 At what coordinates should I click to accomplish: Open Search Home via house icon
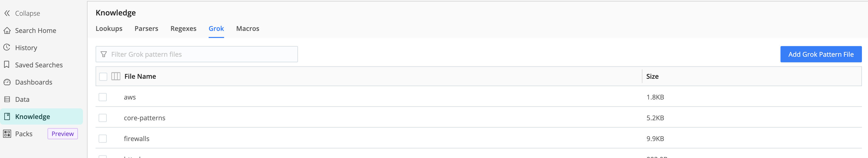7,31
